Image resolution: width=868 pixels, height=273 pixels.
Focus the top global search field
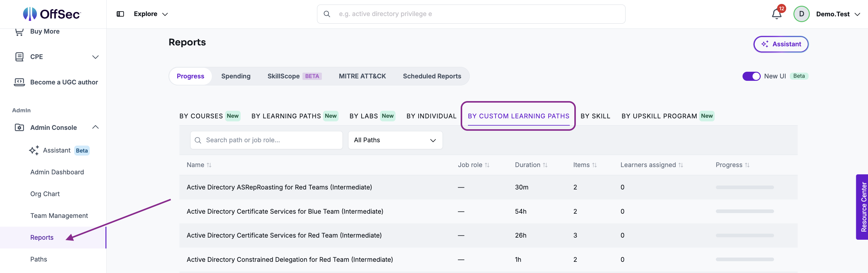tap(471, 14)
